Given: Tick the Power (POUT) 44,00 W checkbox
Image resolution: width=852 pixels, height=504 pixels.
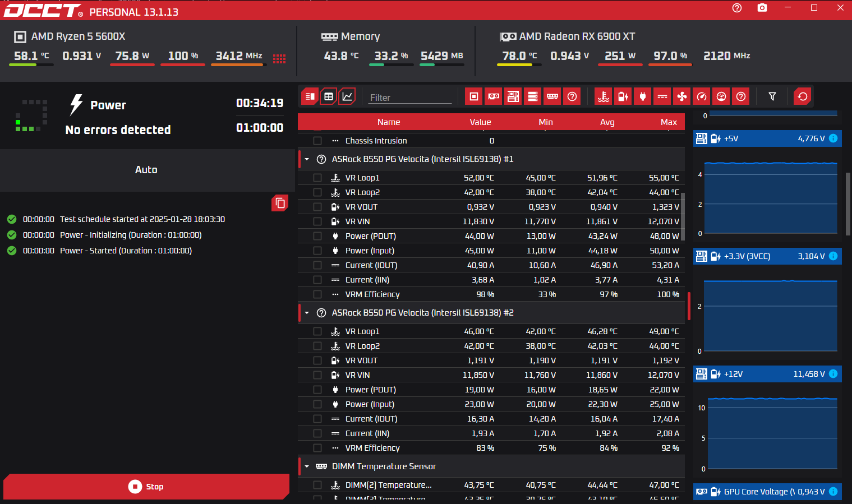Looking at the screenshot, I should point(317,236).
